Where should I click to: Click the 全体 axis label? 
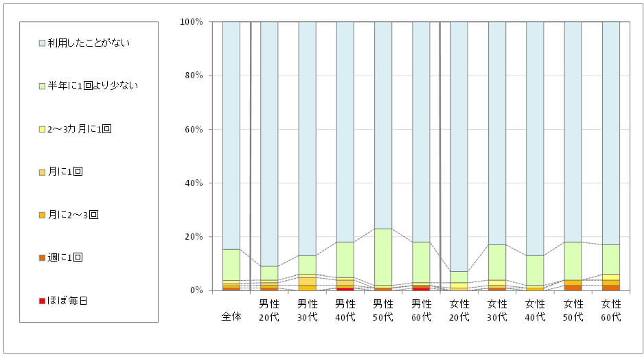coord(231,317)
